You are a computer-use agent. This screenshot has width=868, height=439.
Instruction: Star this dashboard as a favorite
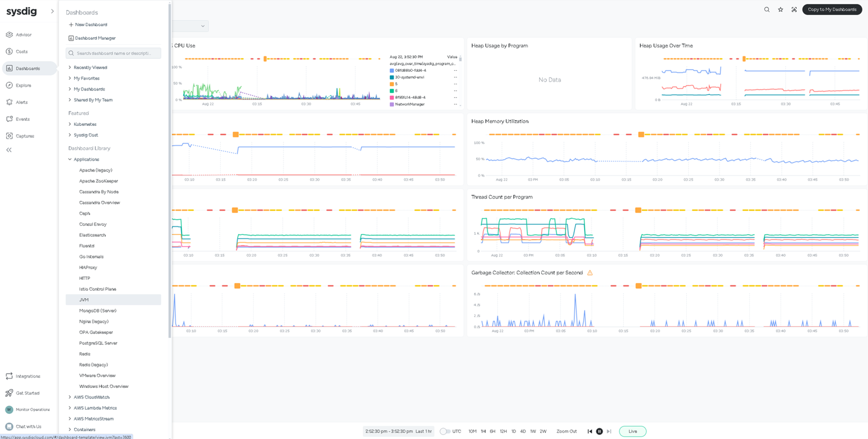(x=780, y=9)
